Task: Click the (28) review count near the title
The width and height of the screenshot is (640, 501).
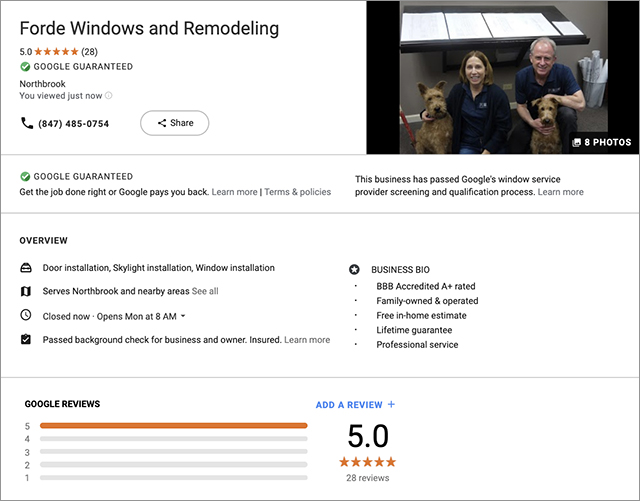Action: click(89, 51)
